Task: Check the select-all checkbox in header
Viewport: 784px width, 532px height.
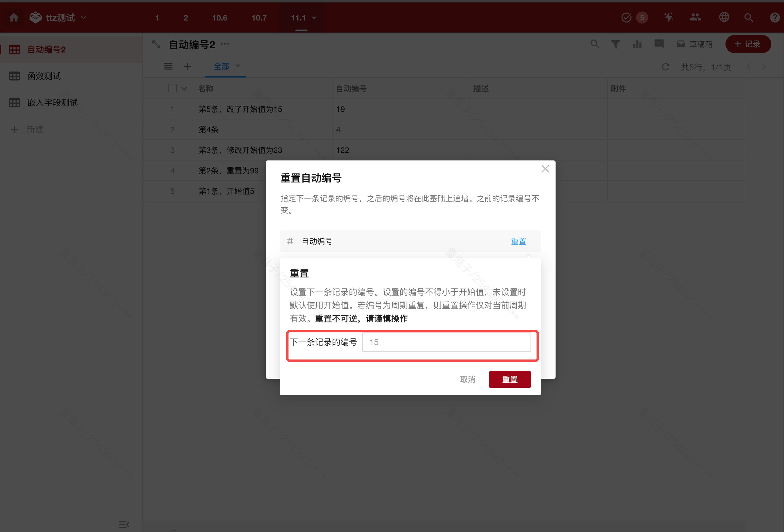Action: tap(172, 88)
